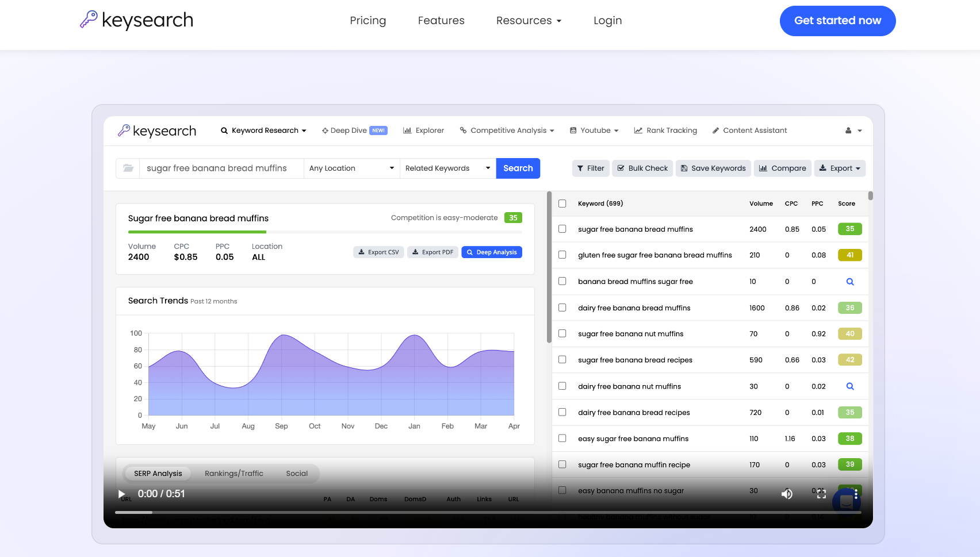Open the Any Location dropdown
980x557 pixels.
pos(351,168)
